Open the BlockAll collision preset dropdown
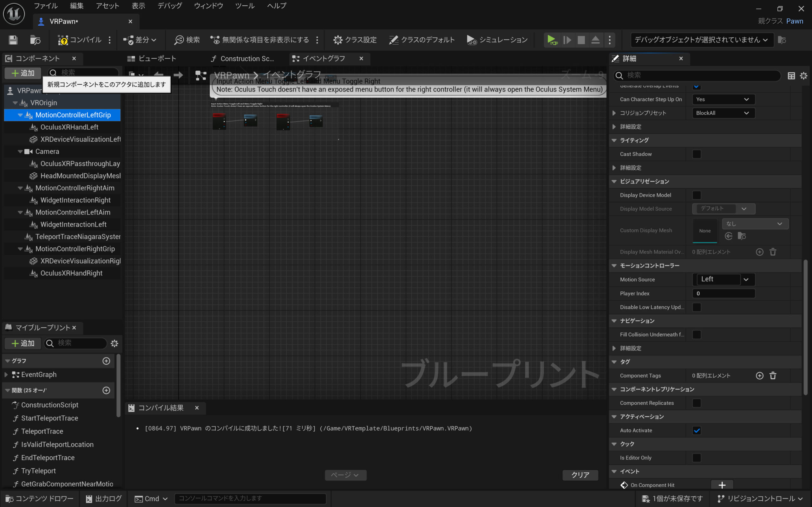Image resolution: width=812 pixels, height=507 pixels. click(724, 113)
